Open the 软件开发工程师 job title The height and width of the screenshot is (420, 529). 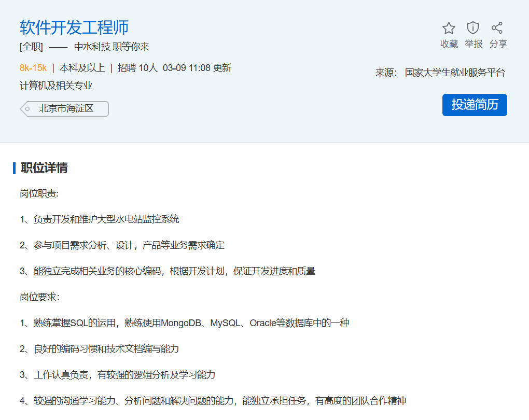tap(74, 27)
